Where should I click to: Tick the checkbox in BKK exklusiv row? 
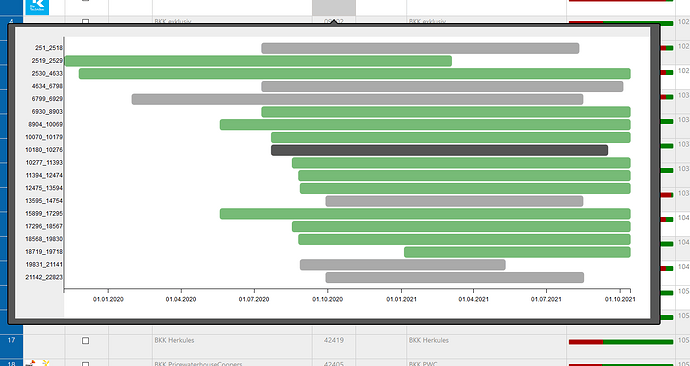[x=85, y=21]
